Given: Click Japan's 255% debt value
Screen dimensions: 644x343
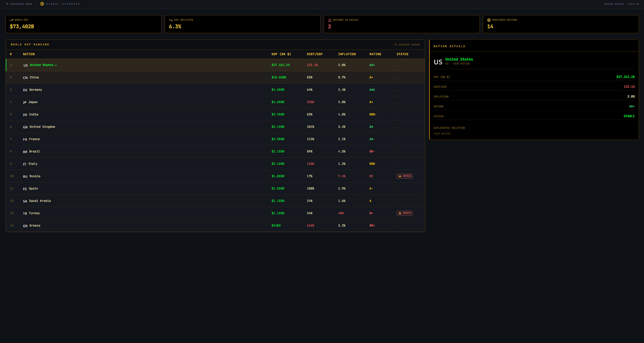Looking at the screenshot, I should coord(310,102).
